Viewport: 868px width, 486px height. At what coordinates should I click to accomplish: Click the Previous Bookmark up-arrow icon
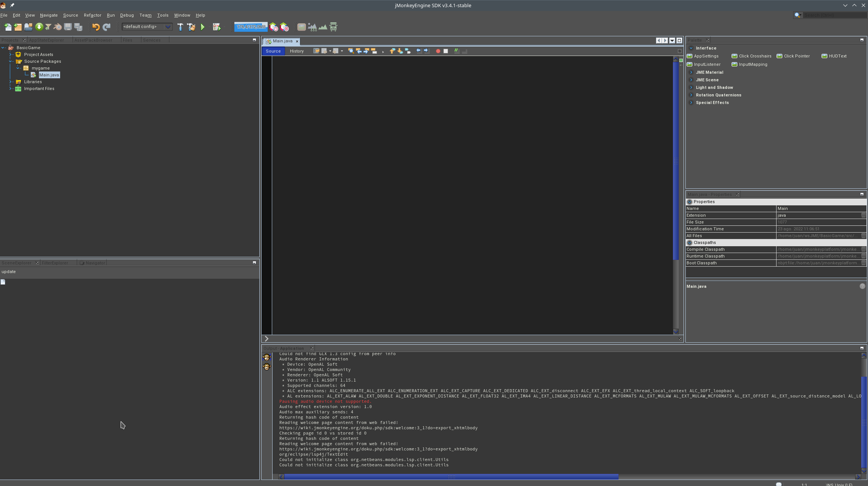point(392,51)
